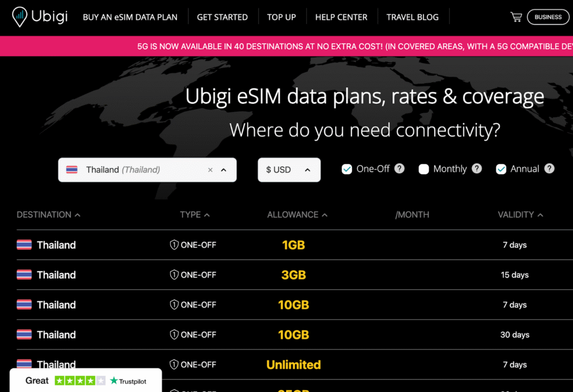Open the TRAVEL BLOG menu item
573x392 pixels.
pos(413,17)
